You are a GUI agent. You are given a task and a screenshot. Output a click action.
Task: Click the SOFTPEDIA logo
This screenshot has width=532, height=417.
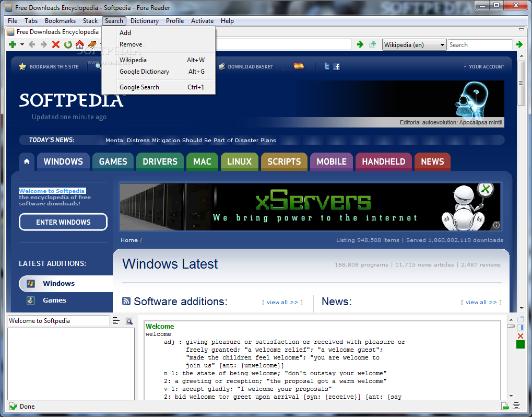coord(72,100)
